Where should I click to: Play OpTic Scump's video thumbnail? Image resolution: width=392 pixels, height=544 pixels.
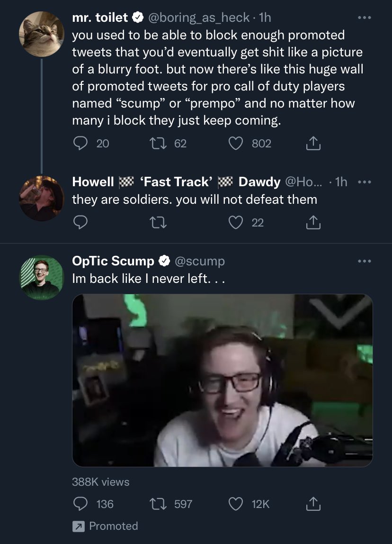point(222,380)
